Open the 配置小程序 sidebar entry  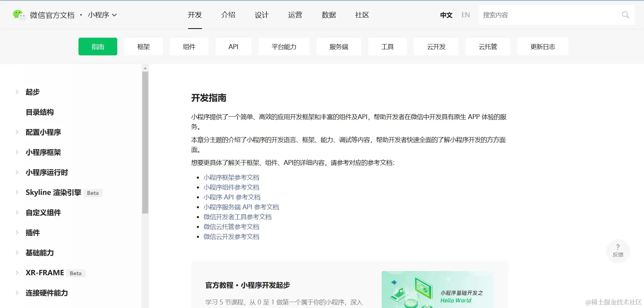(43, 132)
